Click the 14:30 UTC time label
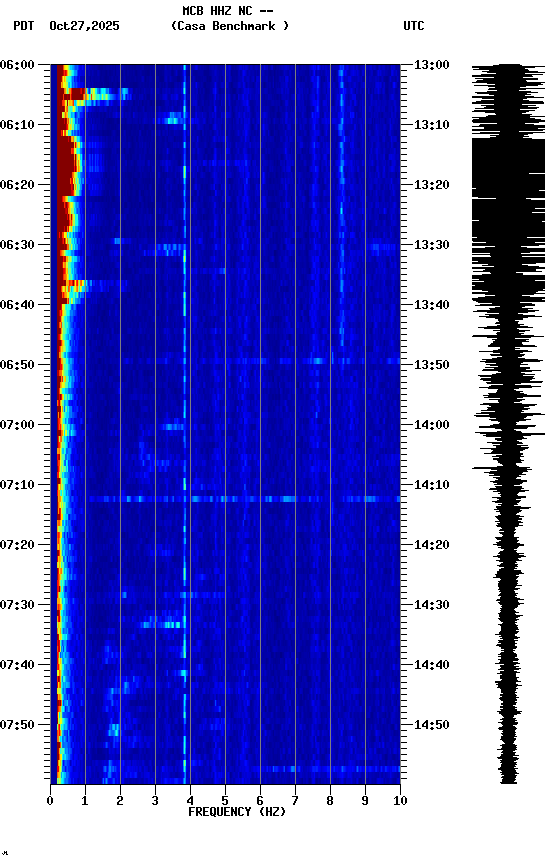Viewport: 552px width, 864px height. pyautogui.click(x=432, y=606)
